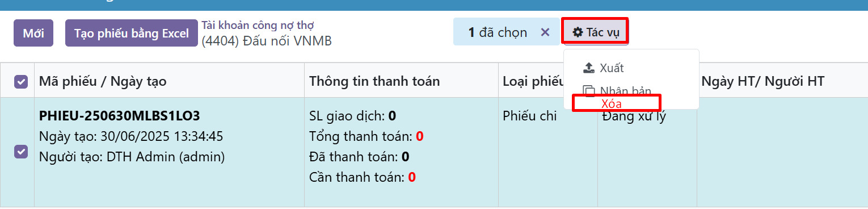Click the export upload icon beside Xuất
The image size is (868, 209).
[589, 68]
